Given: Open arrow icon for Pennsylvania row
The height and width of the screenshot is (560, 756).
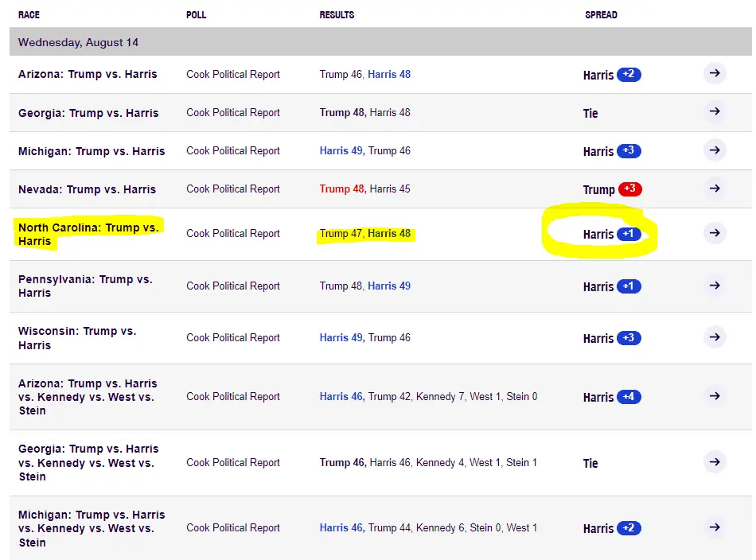Looking at the screenshot, I should (715, 286).
